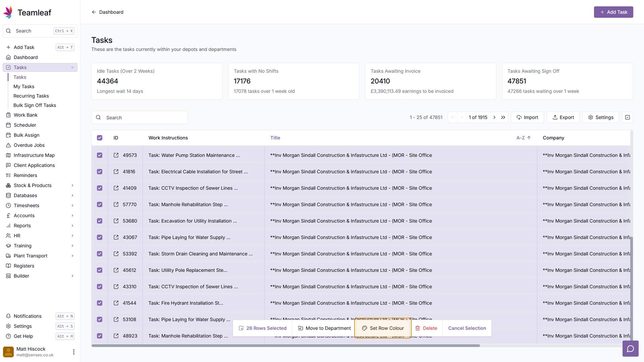Viewport: 644px width, 362px height.
Task: Jump to last page double-arrow icon
Action: [x=503, y=117]
